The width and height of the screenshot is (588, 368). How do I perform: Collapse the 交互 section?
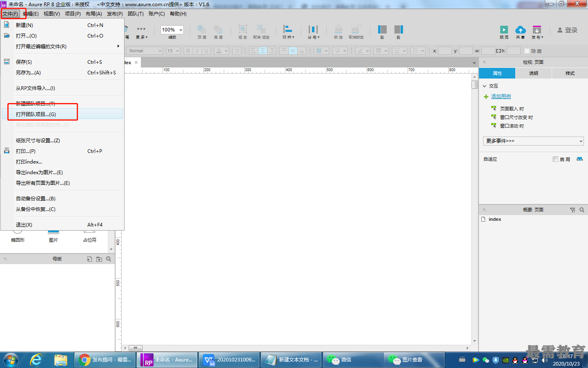tap(485, 86)
